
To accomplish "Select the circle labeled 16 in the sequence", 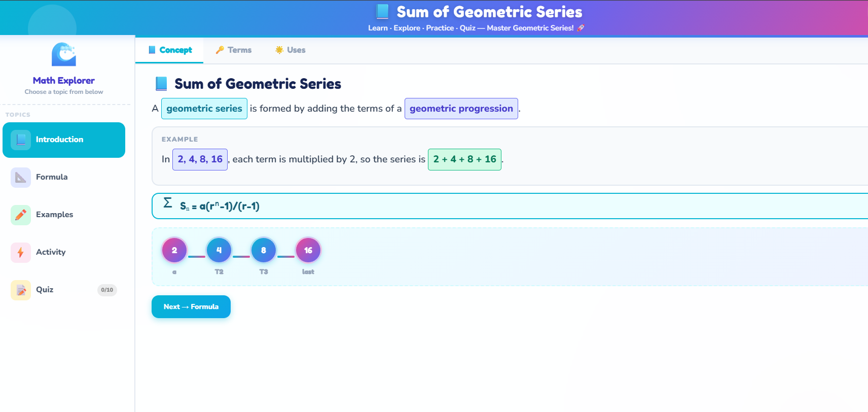I will [x=308, y=250].
